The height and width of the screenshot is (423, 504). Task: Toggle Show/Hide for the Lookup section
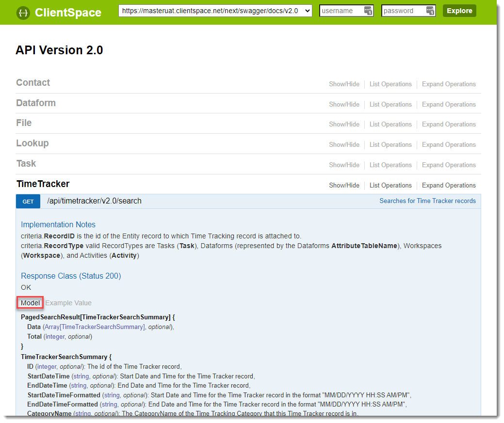click(x=344, y=145)
